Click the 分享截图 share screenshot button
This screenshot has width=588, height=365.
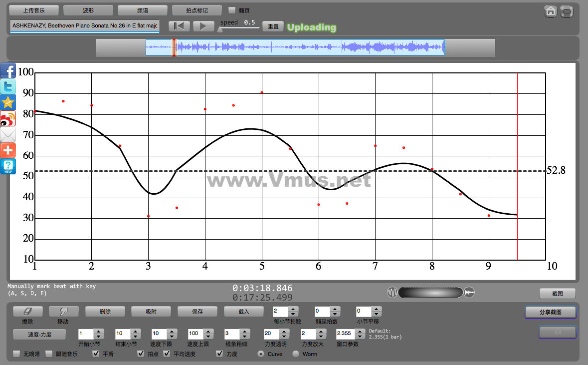550,312
